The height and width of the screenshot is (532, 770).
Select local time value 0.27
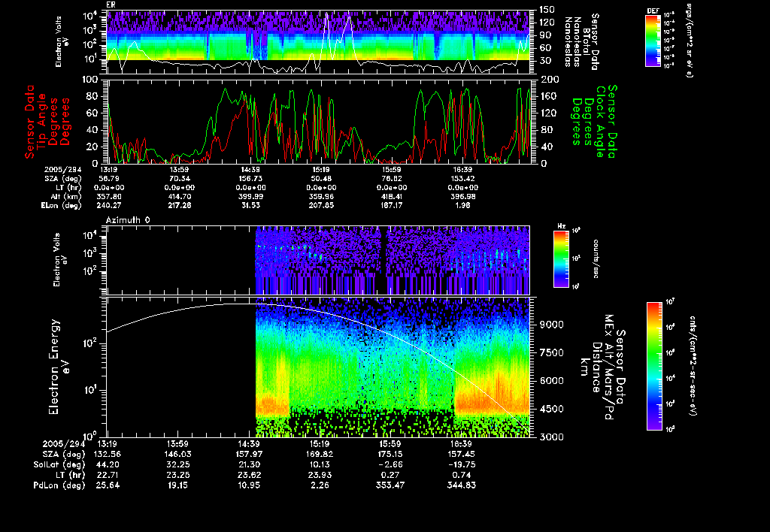390,475
